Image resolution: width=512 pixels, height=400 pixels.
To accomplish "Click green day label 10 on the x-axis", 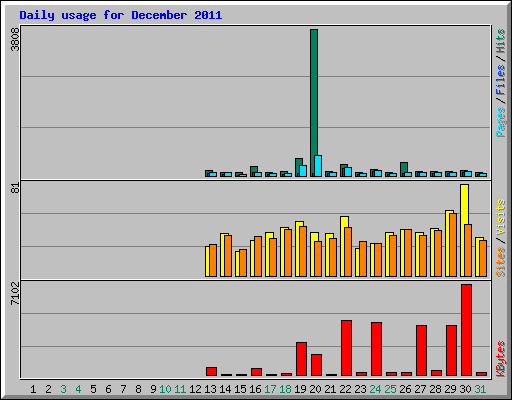I will coord(165,389).
